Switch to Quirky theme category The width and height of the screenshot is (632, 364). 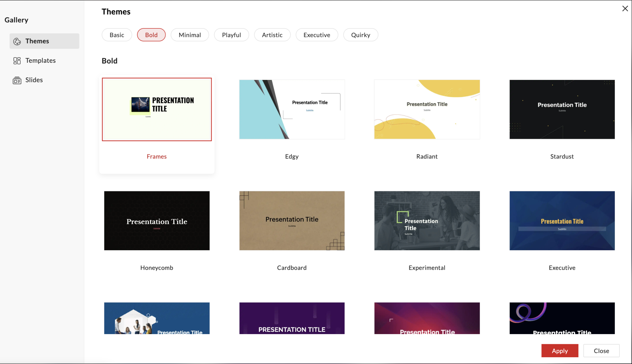(x=360, y=35)
